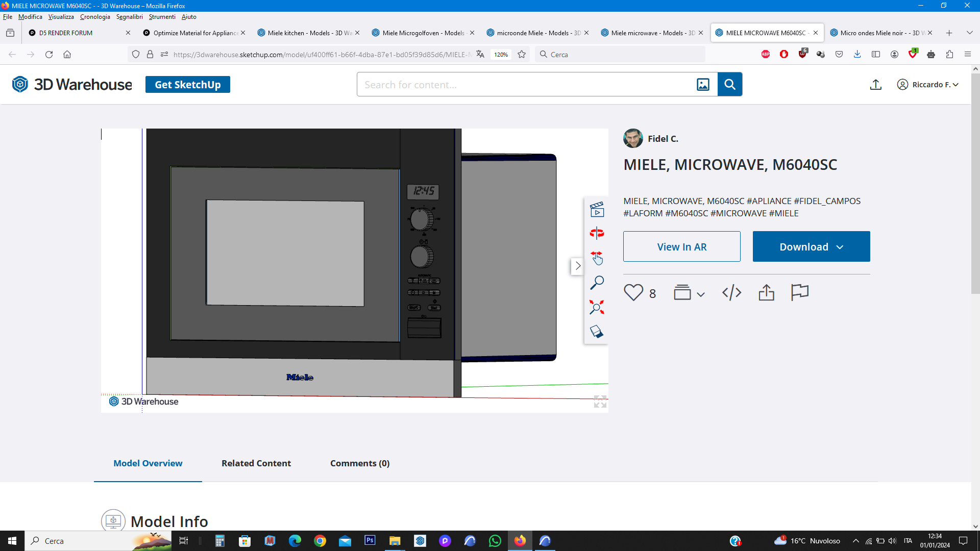The image size is (980, 551).
Task: Open Fidel C. author profile
Action: point(651,138)
